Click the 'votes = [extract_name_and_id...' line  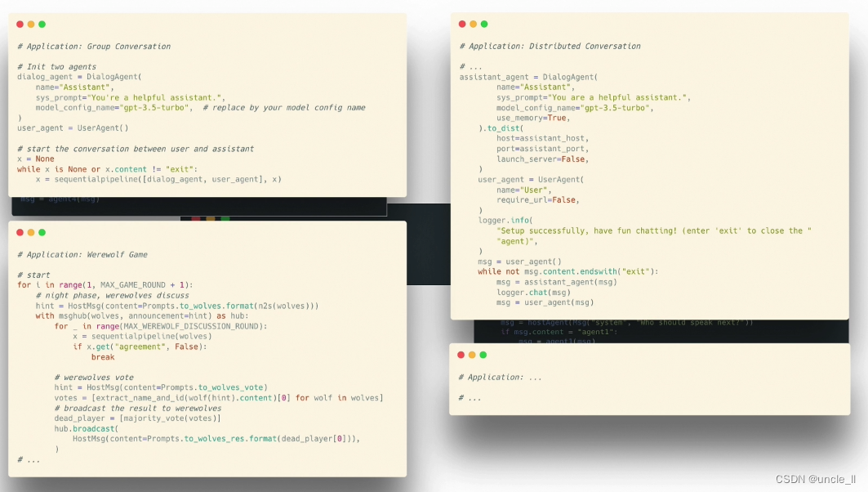click(219, 398)
